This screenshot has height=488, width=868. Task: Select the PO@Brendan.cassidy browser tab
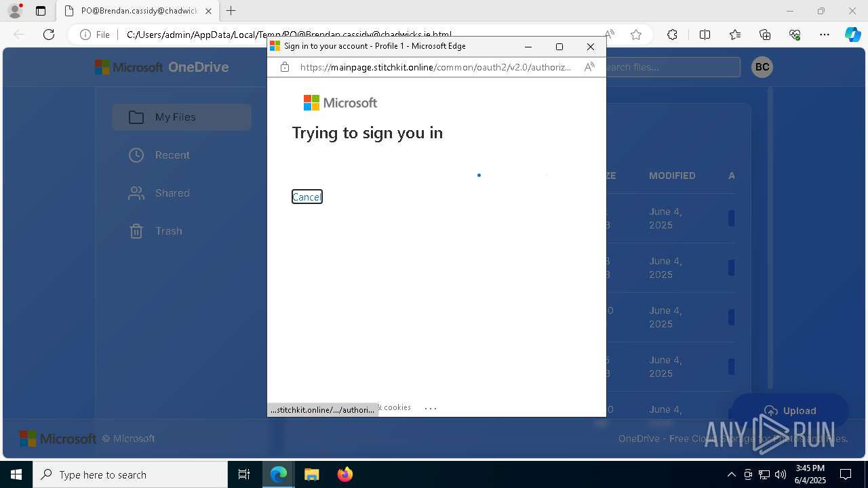point(138,11)
